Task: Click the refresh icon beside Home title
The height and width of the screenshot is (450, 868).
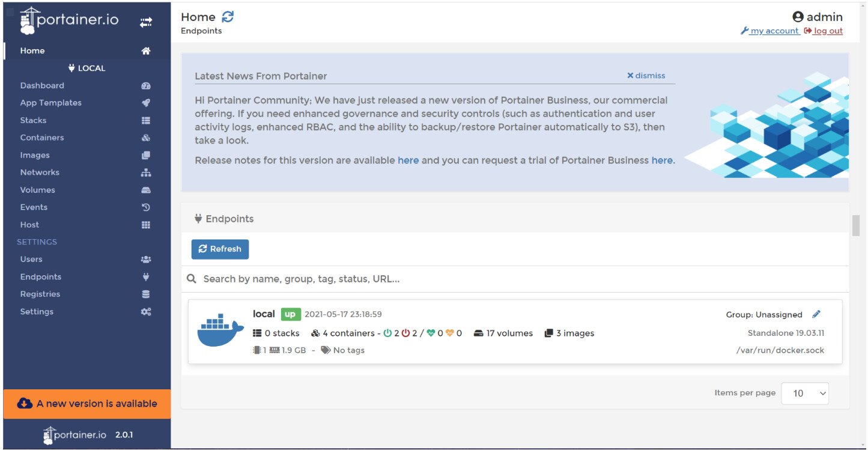Action: [228, 17]
